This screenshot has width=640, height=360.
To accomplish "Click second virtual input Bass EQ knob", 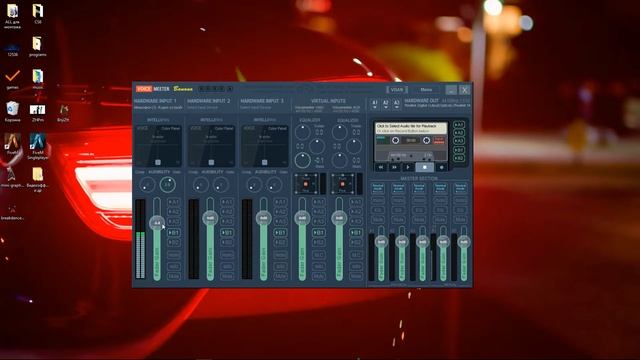I will [x=339, y=160].
